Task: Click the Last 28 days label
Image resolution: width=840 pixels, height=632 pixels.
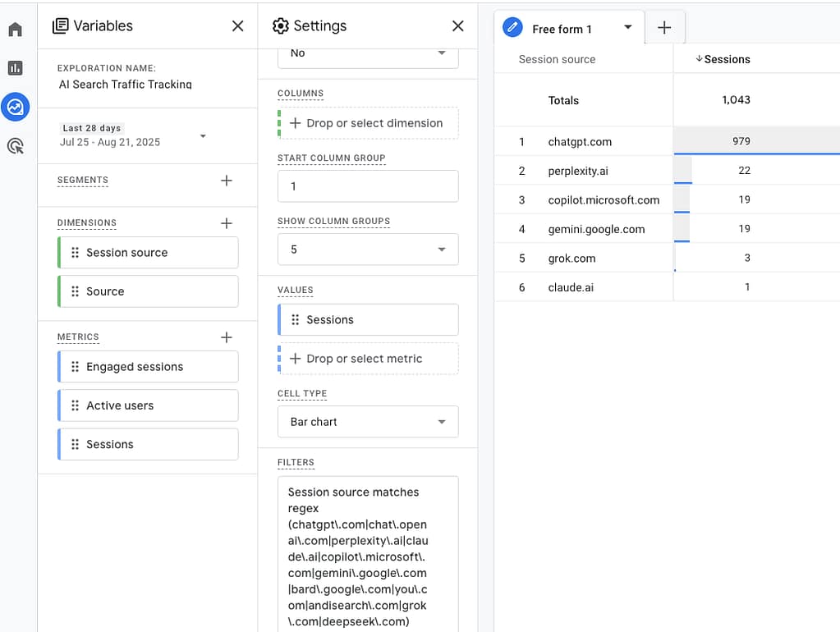Action: [x=92, y=128]
